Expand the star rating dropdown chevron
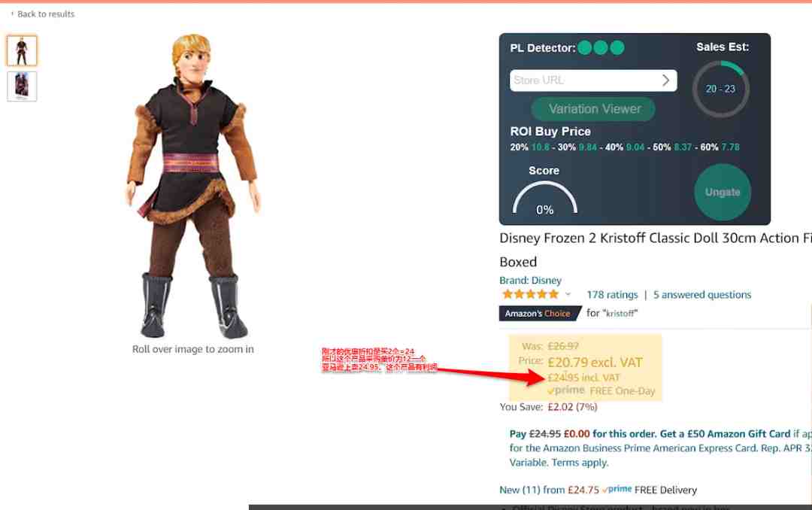Viewport: 812px width, 510px height. [x=568, y=294]
